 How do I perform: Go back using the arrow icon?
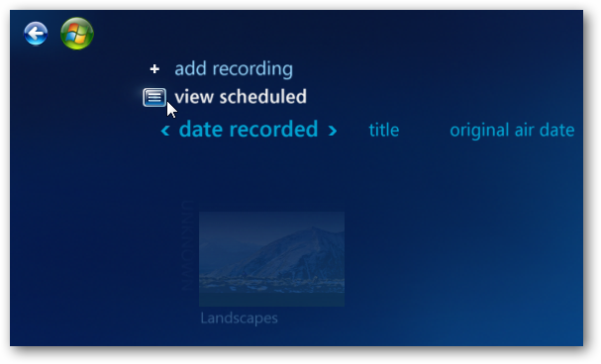click(x=36, y=34)
